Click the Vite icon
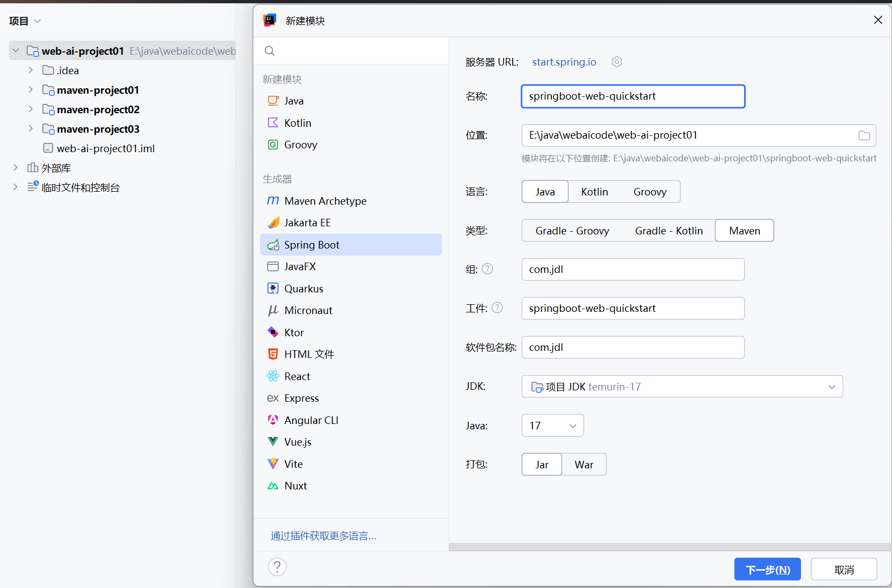The width and height of the screenshot is (892, 588). point(273,463)
